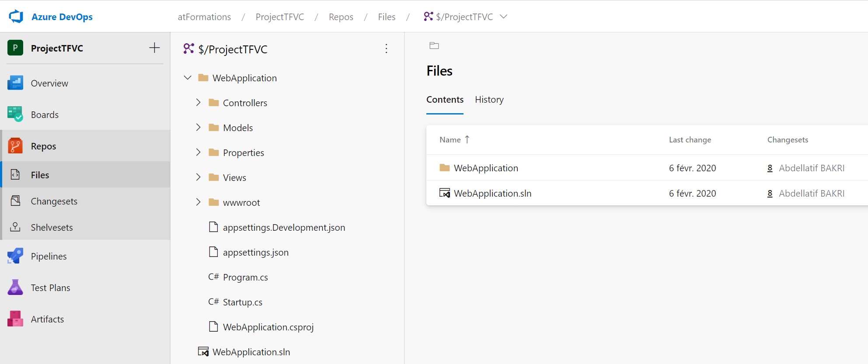The width and height of the screenshot is (868, 364).
Task: Click the Models folder icon
Action: (x=214, y=127)
